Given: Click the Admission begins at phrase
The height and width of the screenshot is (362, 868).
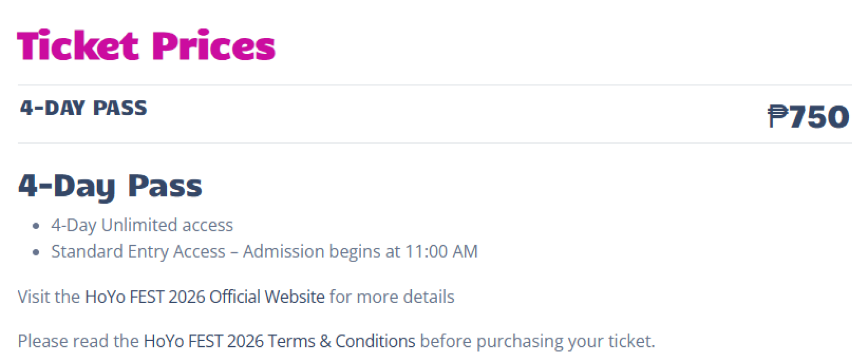Looking at the screenshot, I should click(321, 251).
